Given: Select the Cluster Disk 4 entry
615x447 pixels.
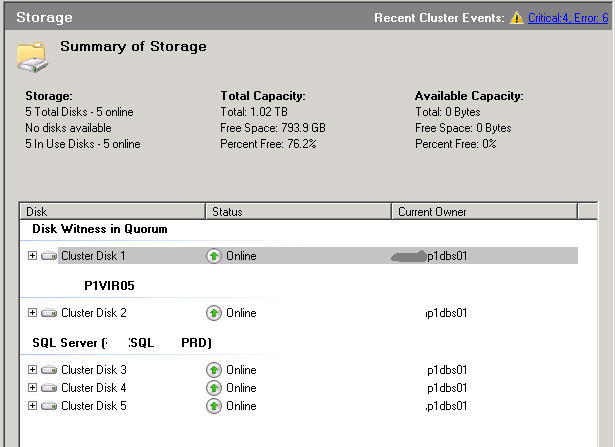Looking at the screenshot, I should [94, 388].
